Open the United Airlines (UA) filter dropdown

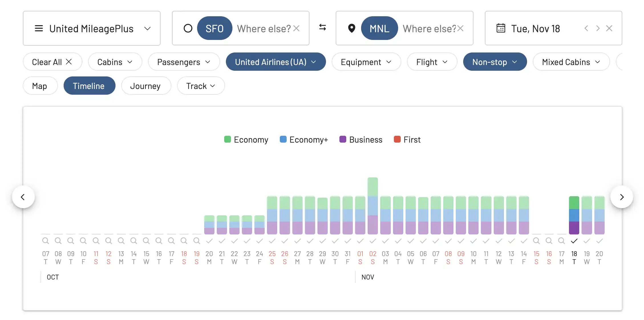coord(276,62)
